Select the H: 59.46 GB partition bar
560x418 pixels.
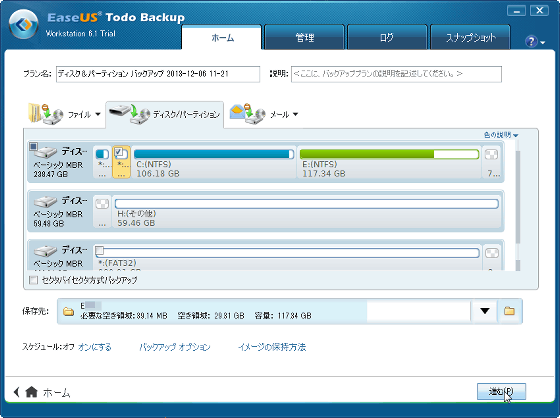306,204
